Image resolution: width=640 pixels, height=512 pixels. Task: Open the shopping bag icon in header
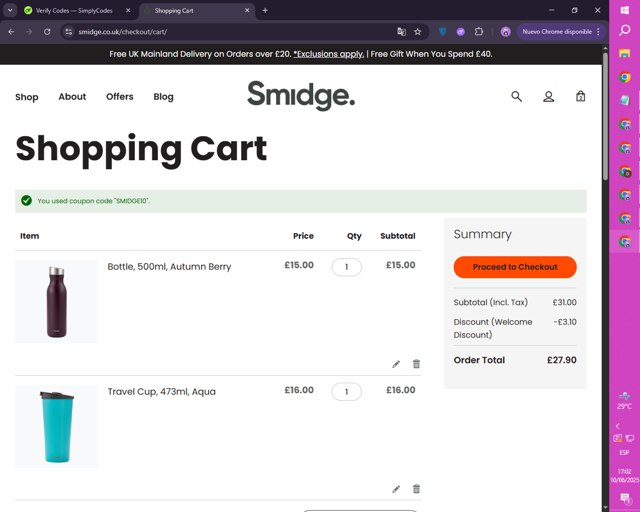(580, 96)
